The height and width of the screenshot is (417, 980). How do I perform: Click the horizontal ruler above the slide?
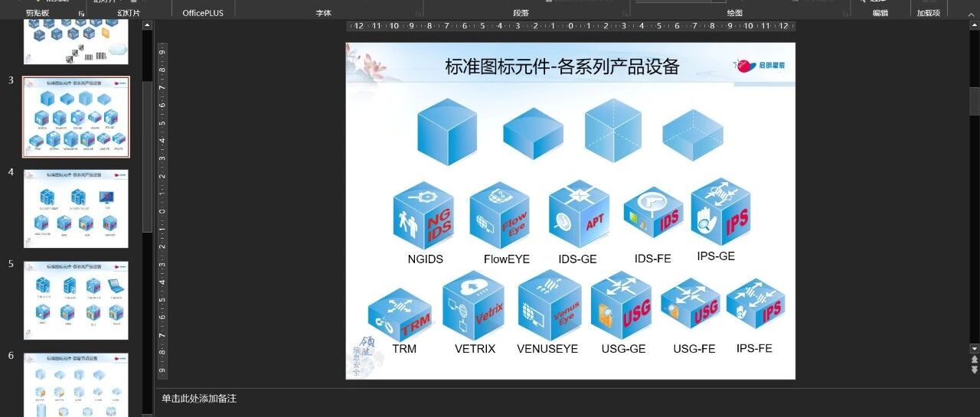(x=570, y=26)
